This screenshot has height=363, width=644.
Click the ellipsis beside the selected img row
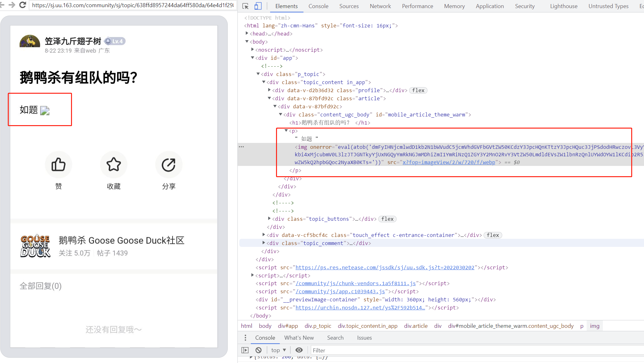coord(241,147)
